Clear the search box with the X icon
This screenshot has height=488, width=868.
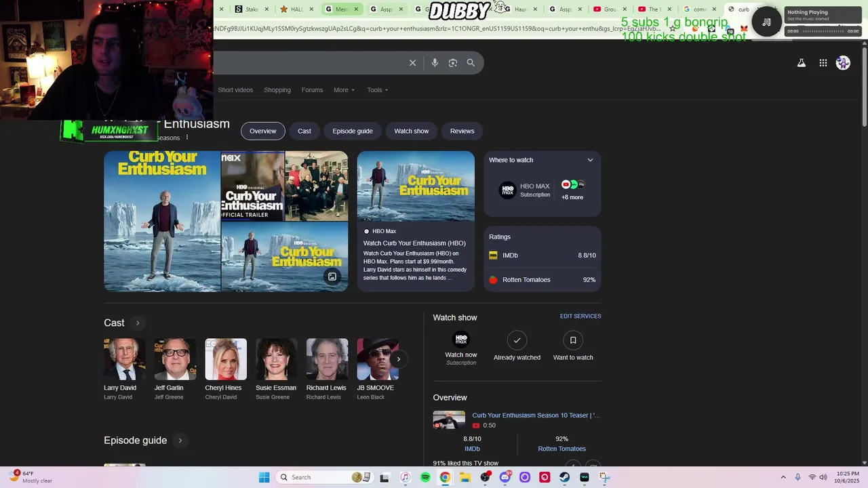coord(412,63)
